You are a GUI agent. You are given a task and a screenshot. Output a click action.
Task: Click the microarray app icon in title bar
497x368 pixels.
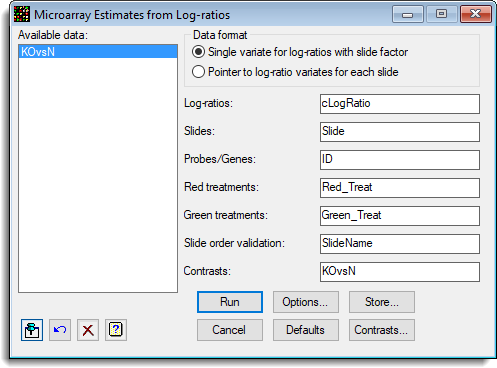[x=22, y=14]
